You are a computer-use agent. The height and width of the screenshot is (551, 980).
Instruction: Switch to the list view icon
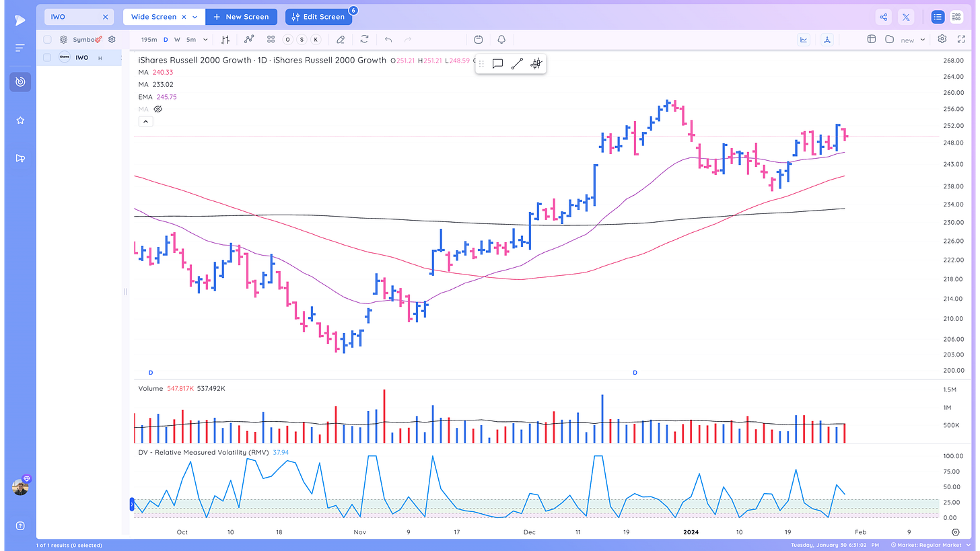click(x=938, y=17)
